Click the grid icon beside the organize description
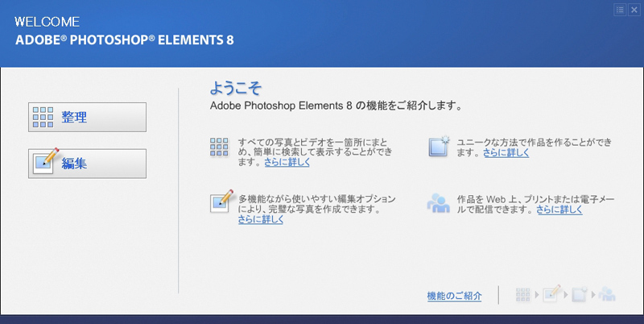The width and height of the screenshot is (644, 324). (x=219, y=147)
